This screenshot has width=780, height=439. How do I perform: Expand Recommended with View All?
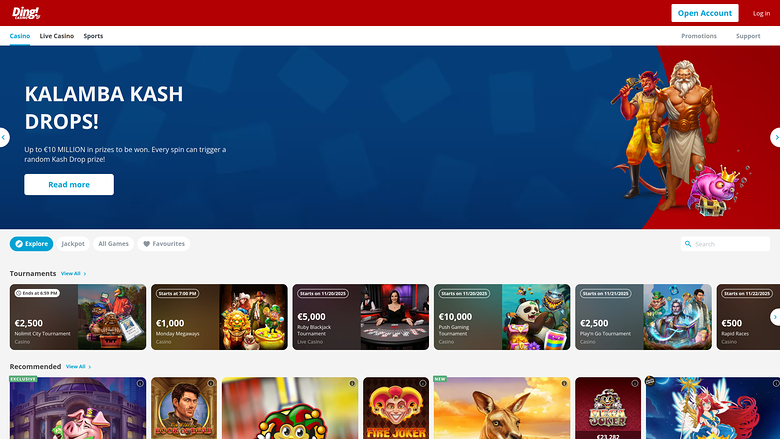click(x=77, y=367)
